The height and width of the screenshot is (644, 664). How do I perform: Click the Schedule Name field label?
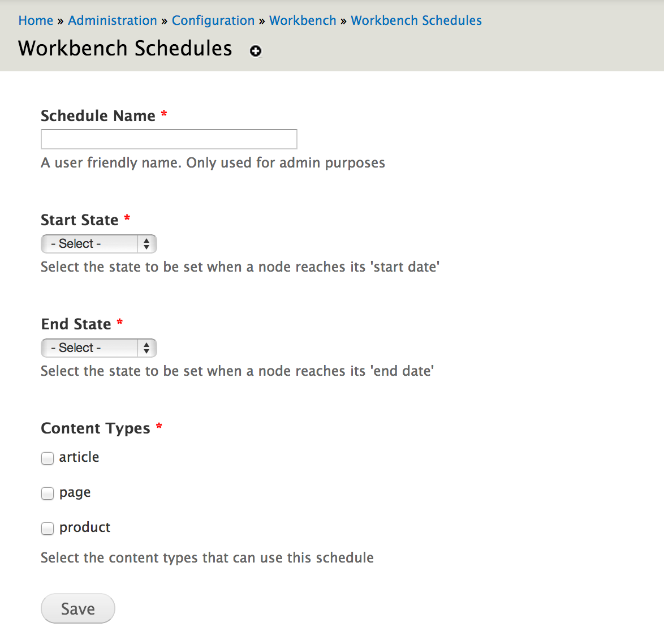98,115
